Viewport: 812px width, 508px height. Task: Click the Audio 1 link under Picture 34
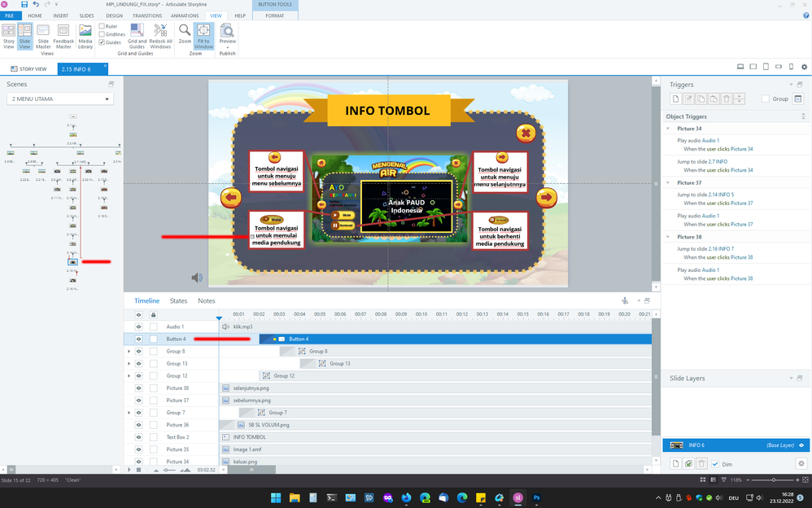point(710,141)
